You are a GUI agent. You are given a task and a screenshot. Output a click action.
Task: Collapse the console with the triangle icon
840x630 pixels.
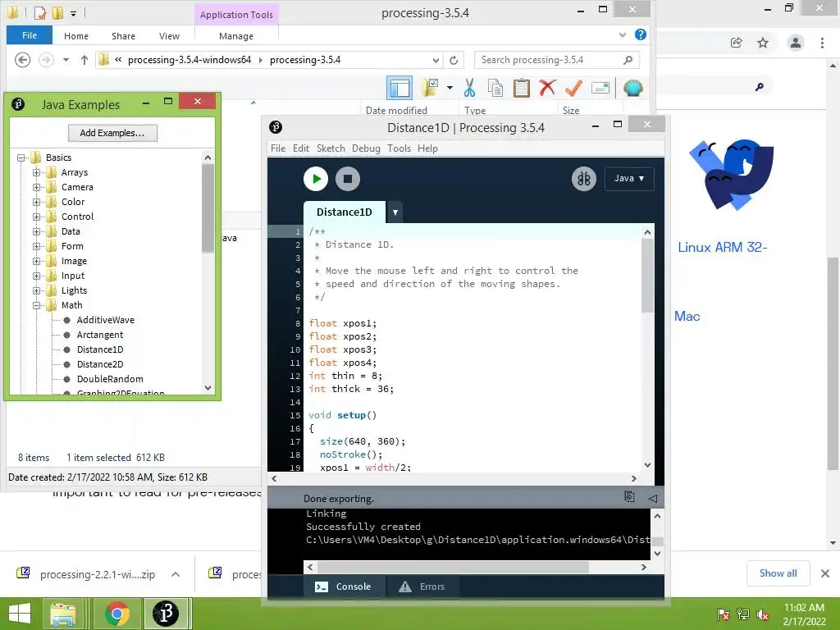[652, 498]
